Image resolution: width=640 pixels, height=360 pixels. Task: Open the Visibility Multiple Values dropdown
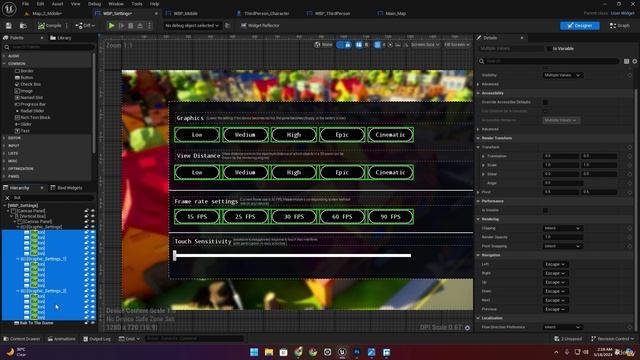pyautogui.click(x=562, y=75)
